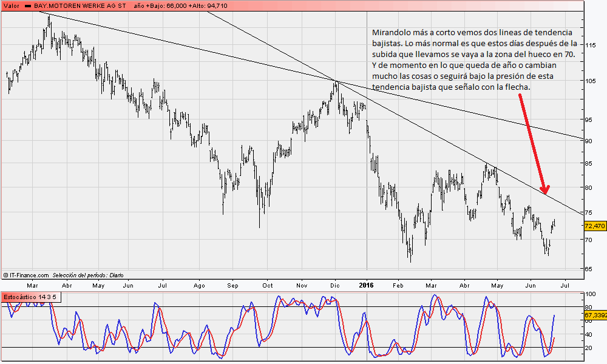
Task: Click the red arrow's head on the trendline
Action: click(x=544, y=189)
